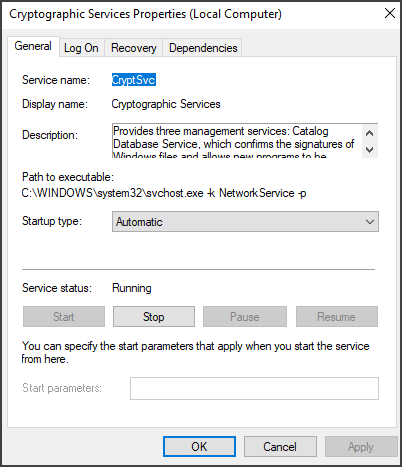Expand the Startup type dropdown
The width and height of the screenshot is (402, 467).
coord(245,222)
